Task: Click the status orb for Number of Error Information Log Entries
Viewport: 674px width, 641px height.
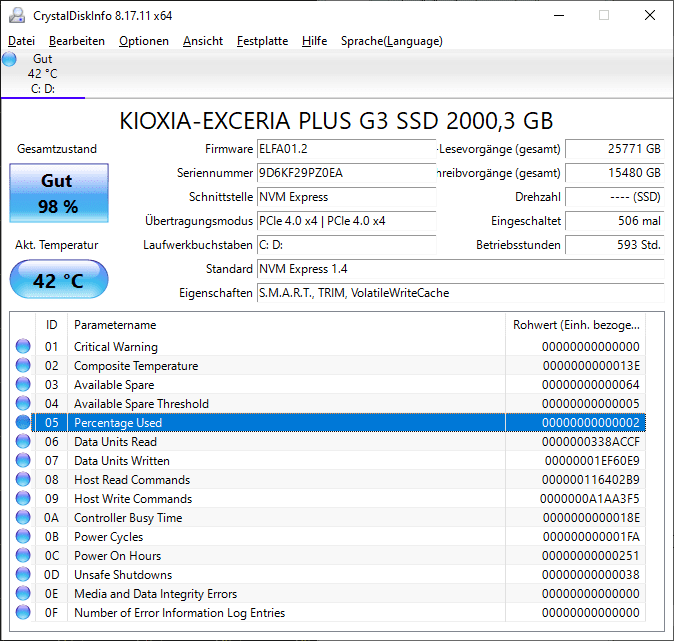Action: click(x=23, y=612)
